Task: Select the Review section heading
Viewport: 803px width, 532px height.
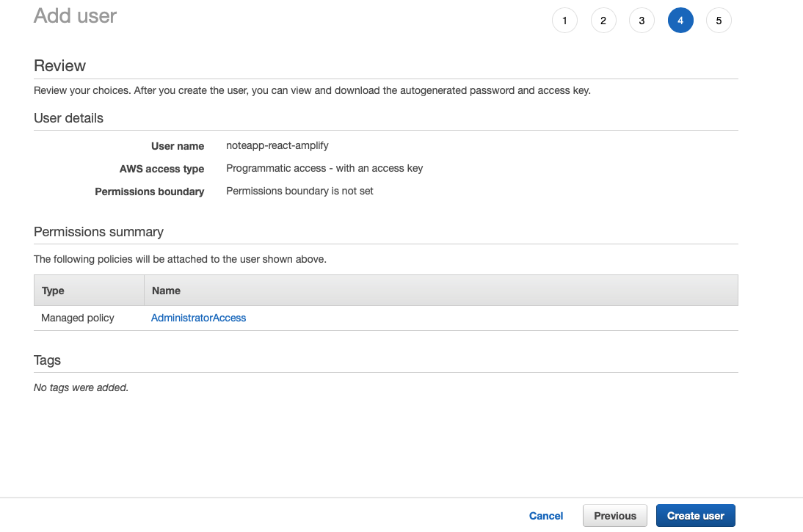Action: click(59, 65)
